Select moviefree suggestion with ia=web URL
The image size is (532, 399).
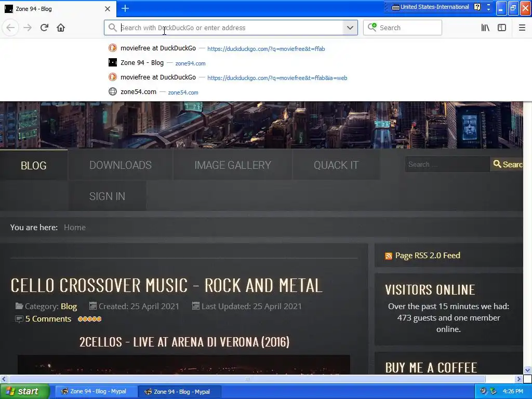pos(266,77)
